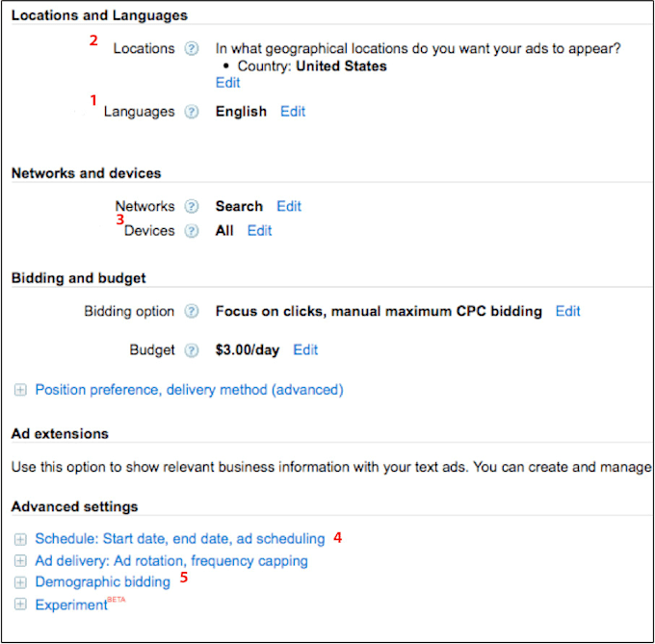Edit the United States location setting

227,83
